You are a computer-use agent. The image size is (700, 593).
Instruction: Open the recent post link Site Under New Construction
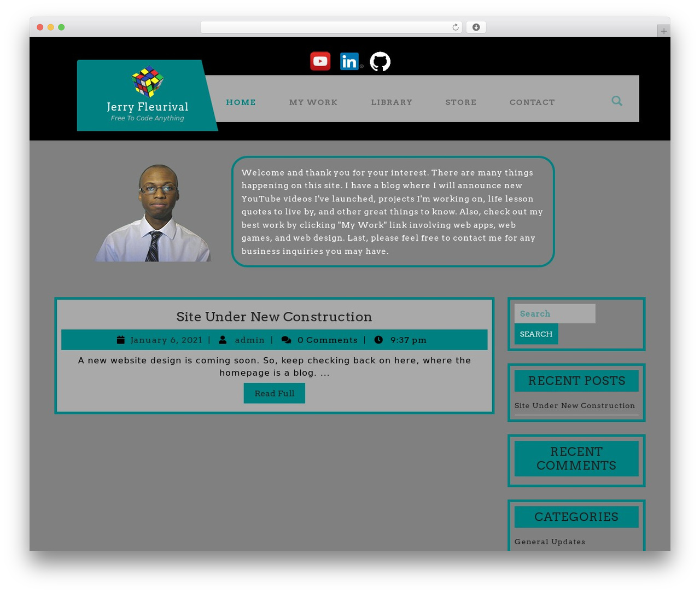(x=575, y=405)
